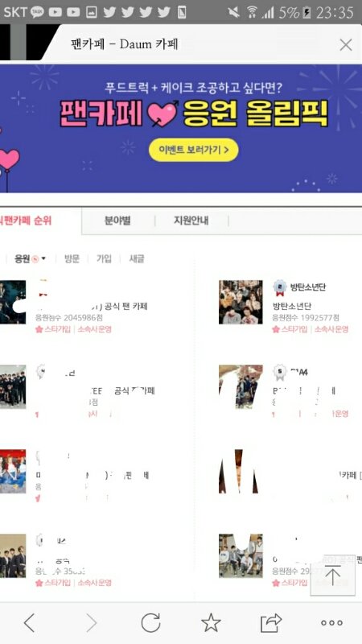Sort fan cafes by 방문
The height and width of the screenshot is (644, 362).
[72, 258]
